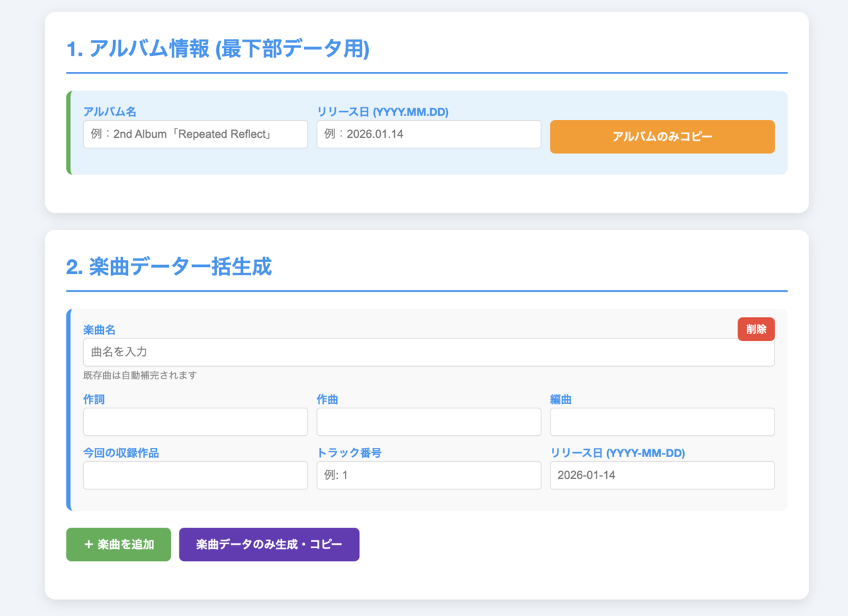Click heading 2. 楽曲データ一括生成
The width and height of the screenshot is (848, 616).
tap(169, 267)
